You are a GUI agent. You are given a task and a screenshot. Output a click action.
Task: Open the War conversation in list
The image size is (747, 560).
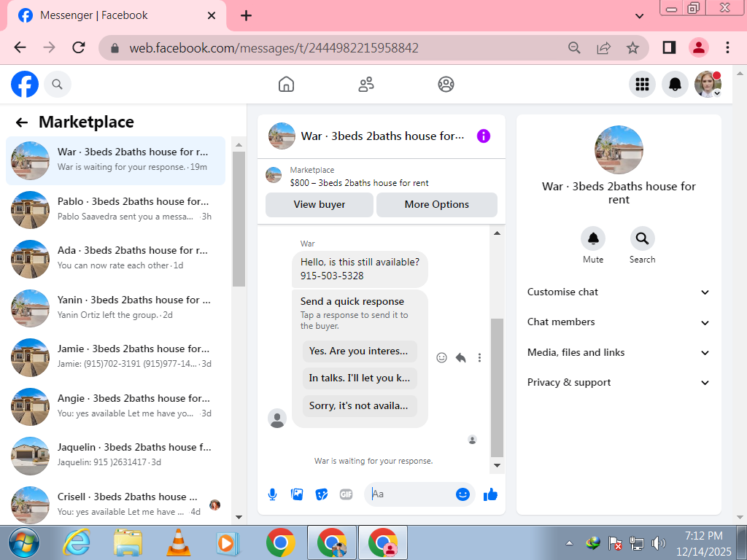[x=115, y=160]
